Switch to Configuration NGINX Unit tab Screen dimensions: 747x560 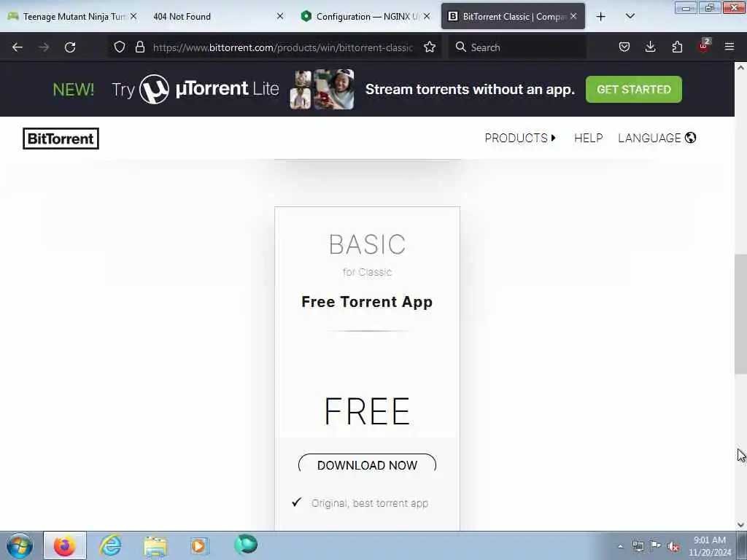click(x=366, y=17)
